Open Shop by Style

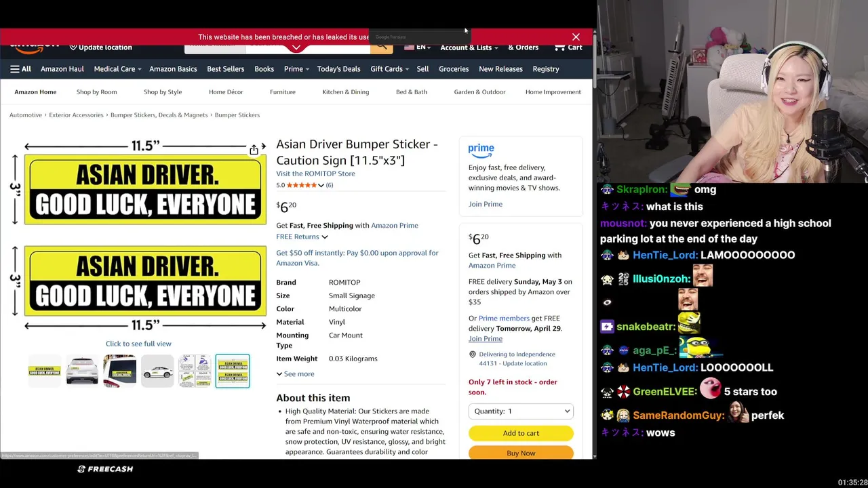(x=163, y=92)
